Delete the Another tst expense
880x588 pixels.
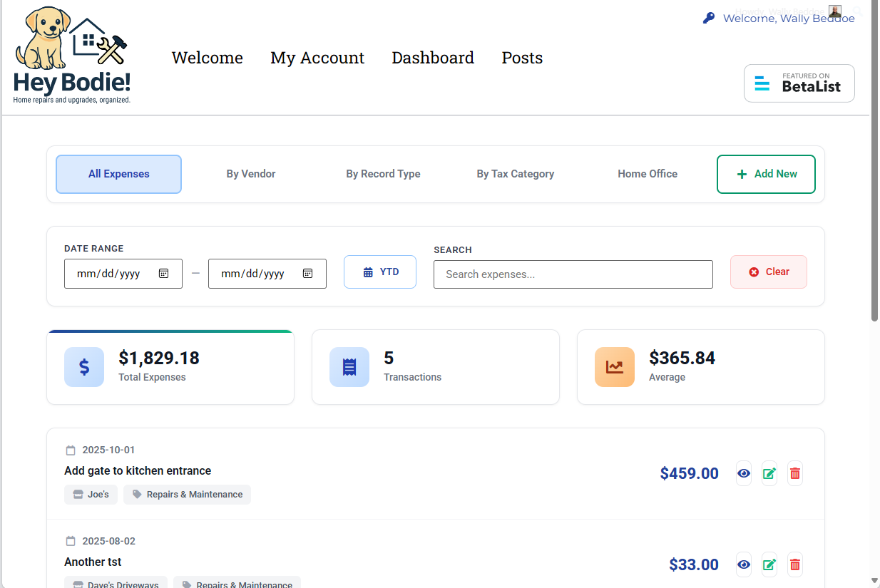click(x=795, y=564)
